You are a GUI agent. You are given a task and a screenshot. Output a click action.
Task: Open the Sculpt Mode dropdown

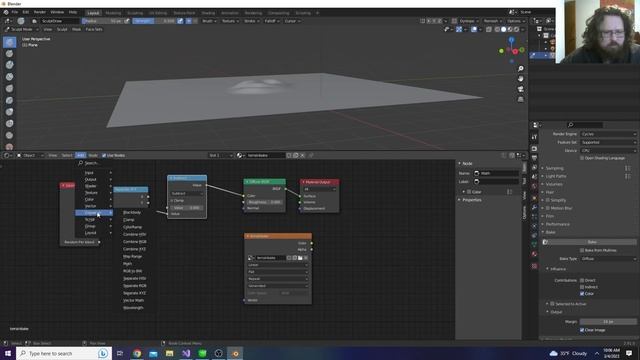point(21,29)
